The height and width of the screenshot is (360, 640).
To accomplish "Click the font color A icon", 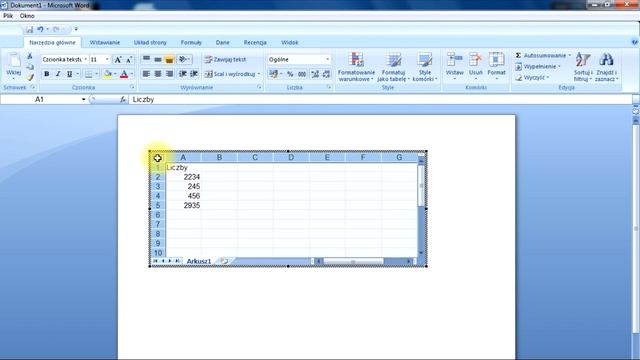I will (124, 74).
